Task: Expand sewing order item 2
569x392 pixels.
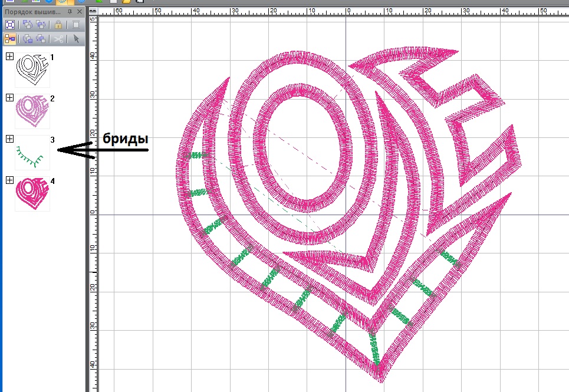Action: [10, 97]
